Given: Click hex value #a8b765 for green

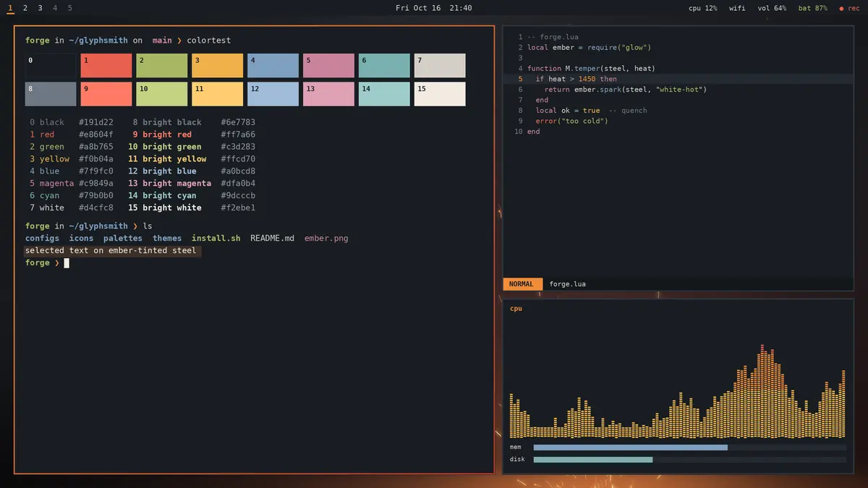Looking at the screenshot, I should pos(96,147).
